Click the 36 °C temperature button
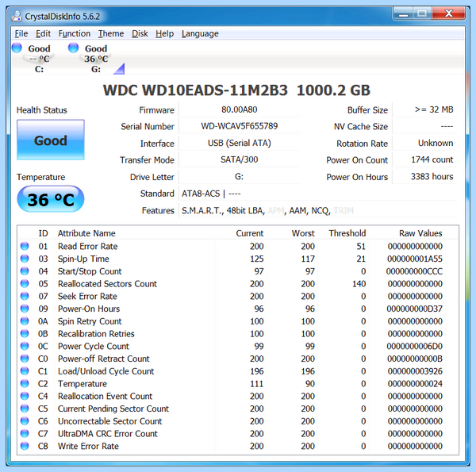476x472 pixels. coord(51,199)
